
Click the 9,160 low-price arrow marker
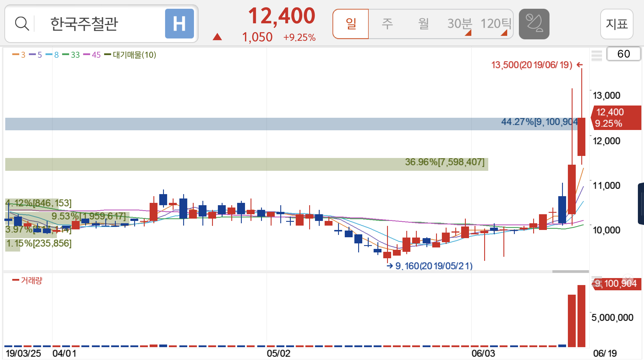390,266
